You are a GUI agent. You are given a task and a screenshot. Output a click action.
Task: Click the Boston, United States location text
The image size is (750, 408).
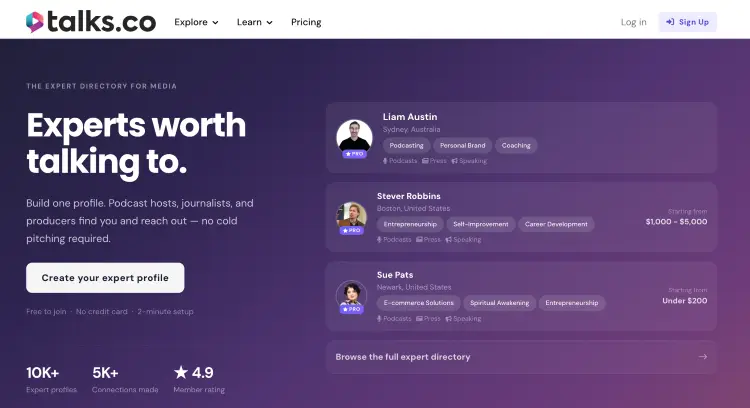click(x=413, y=209)
